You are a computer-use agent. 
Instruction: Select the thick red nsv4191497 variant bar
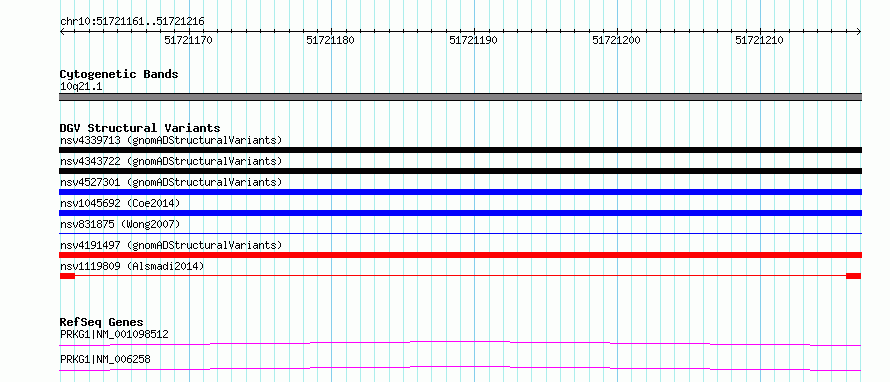coord(460,255)
